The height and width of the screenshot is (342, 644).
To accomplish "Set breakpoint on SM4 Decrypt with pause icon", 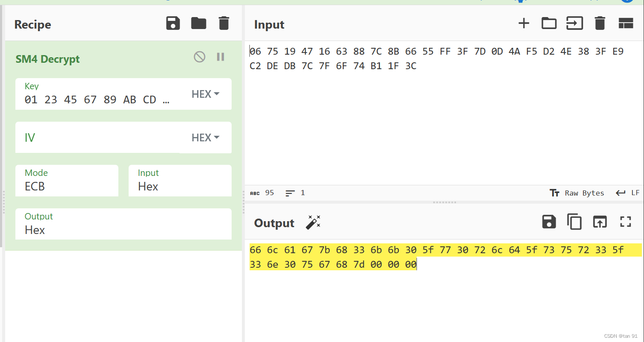I will 221,57.
